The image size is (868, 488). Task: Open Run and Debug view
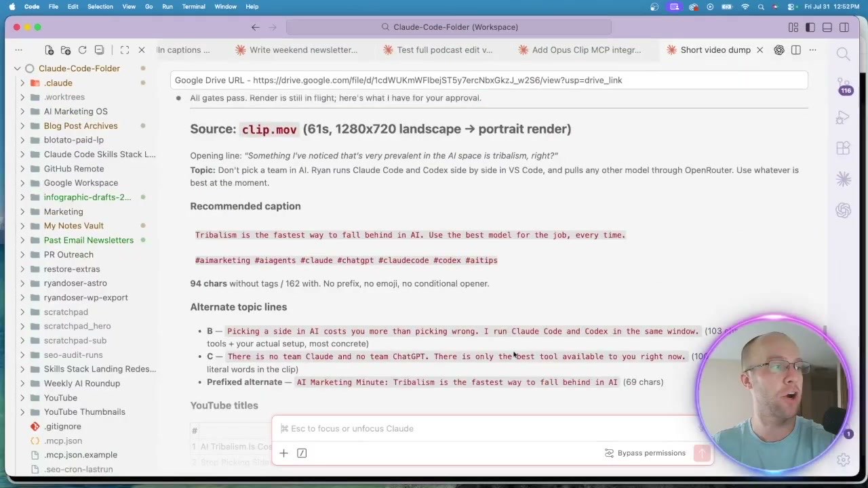pyautogui.click(x=843, y=117)
